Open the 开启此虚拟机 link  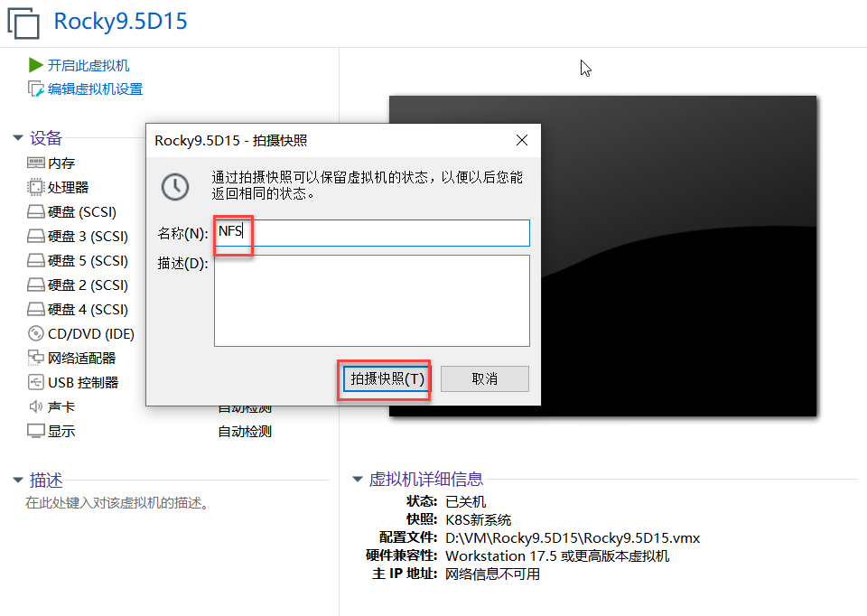click(89, 65)
